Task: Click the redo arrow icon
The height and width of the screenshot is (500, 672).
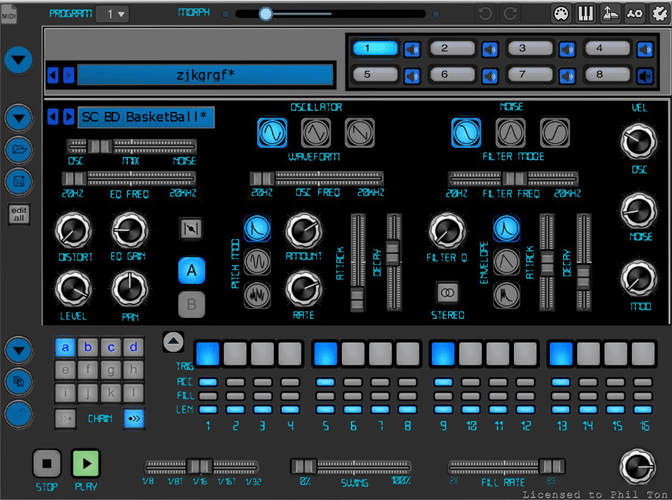Action: pyautogui.click(x=510, y=14)
